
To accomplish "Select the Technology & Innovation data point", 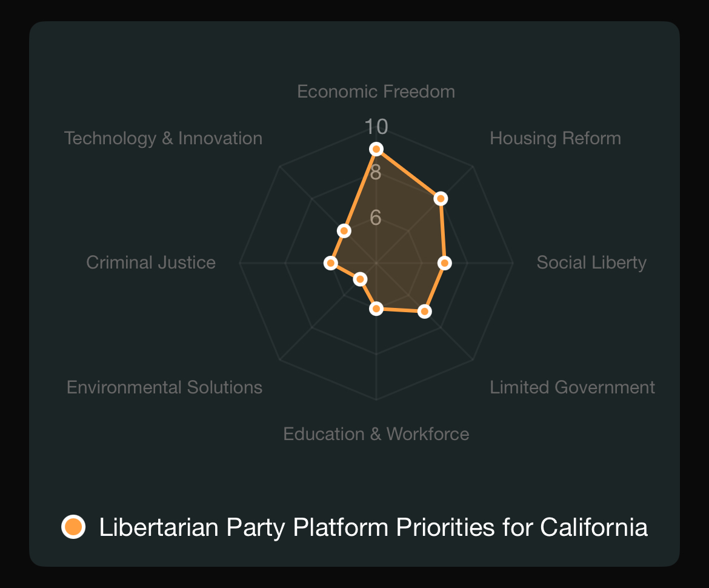I will [344, 231].
